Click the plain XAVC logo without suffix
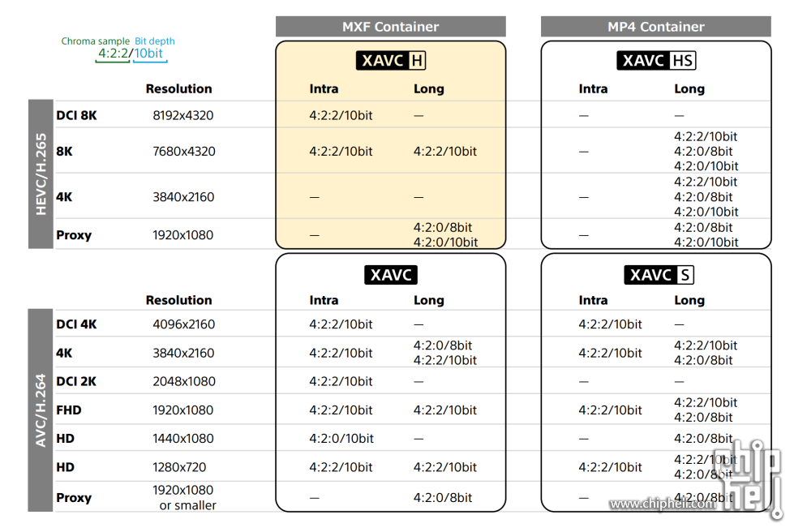Image resolution: width=794 pixels, height=532 pixels. [x=390, y=275]
